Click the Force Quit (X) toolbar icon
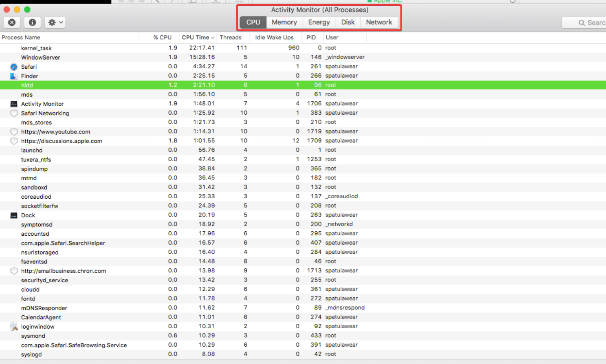Image resolution: width=606 pixels, height=364 pixels. [12, 23]
